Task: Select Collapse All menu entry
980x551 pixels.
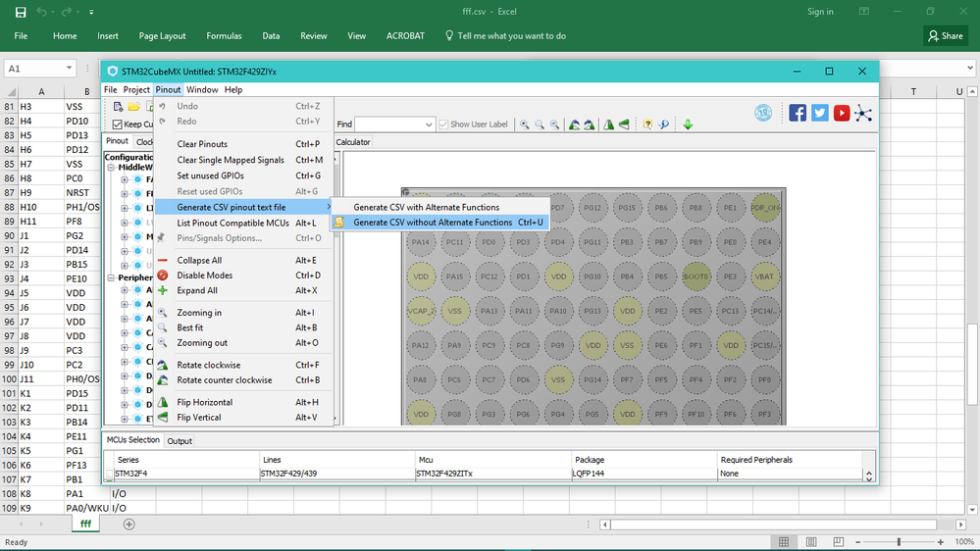Action: tap(243, 261)
